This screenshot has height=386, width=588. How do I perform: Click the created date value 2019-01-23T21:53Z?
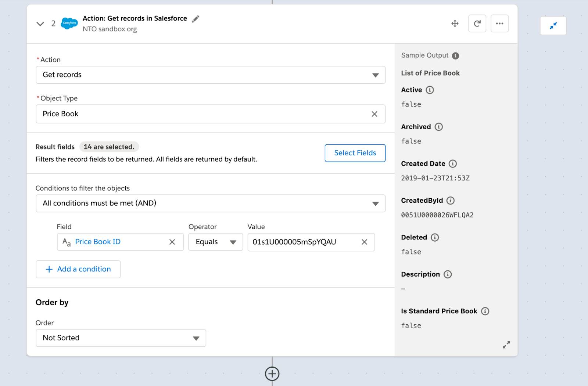[x=435, y=178]
